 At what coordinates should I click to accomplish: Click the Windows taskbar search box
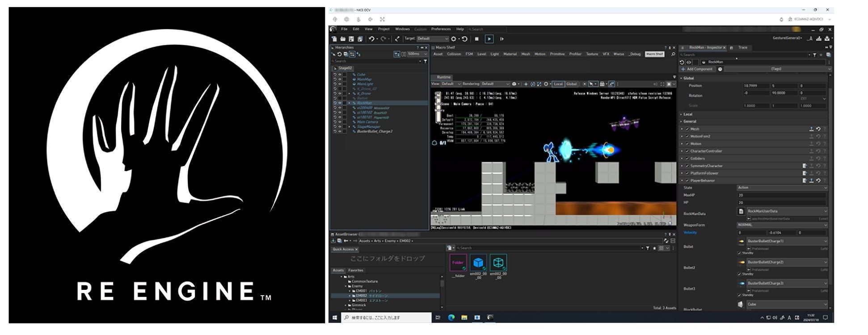coord(387,318)
